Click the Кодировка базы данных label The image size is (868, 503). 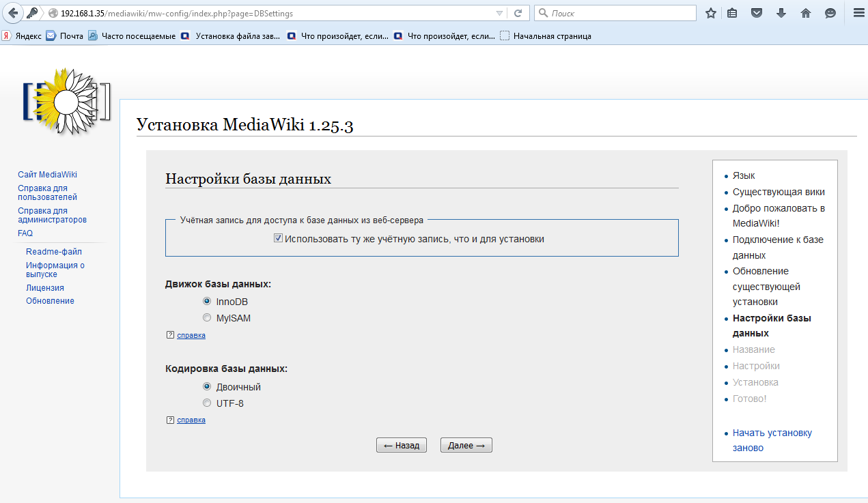point(227,369)
